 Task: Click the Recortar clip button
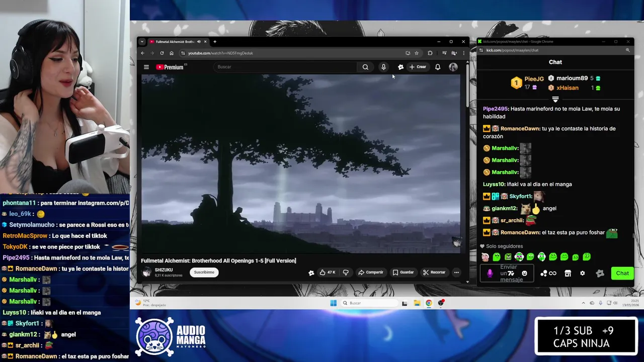[434, 272]
